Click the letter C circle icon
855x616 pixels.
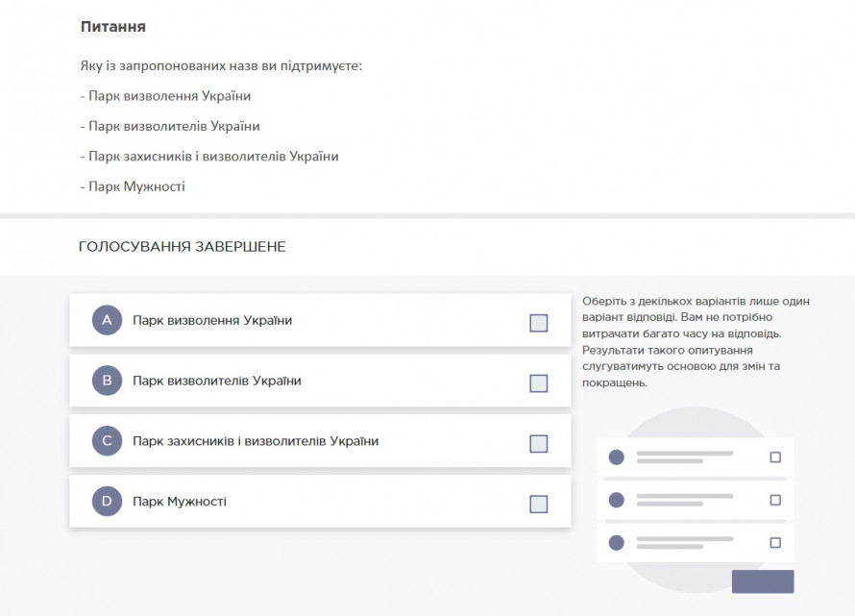point(107,441)
